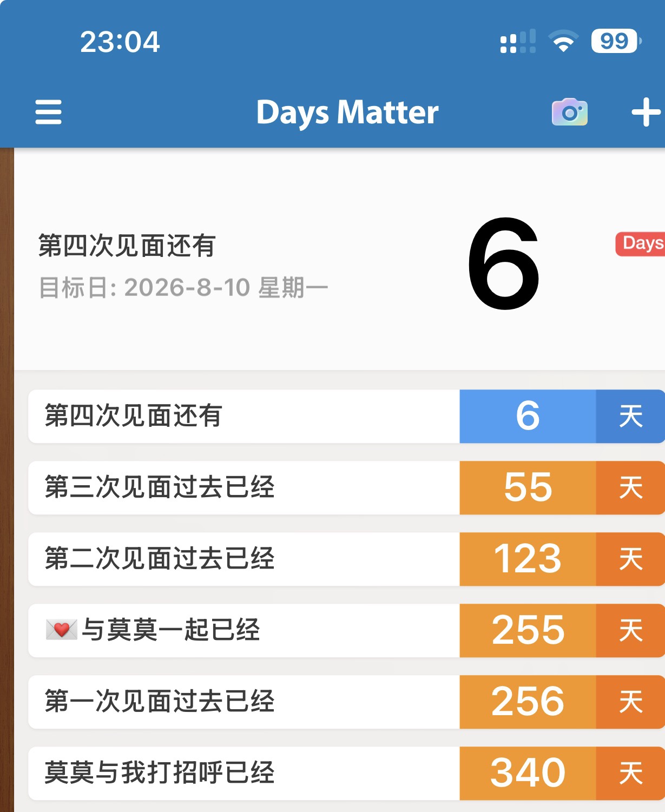Tap the orange 340 day counter

coord(528,773)
